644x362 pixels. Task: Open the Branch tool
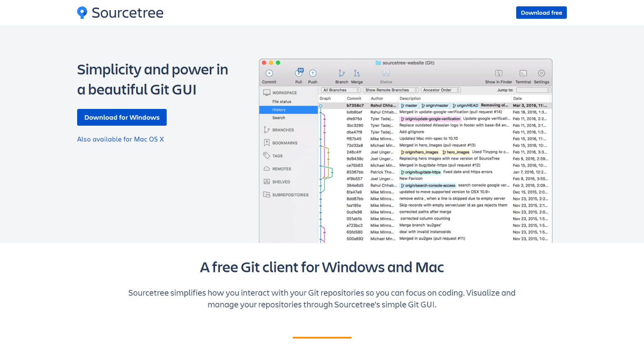342,74
